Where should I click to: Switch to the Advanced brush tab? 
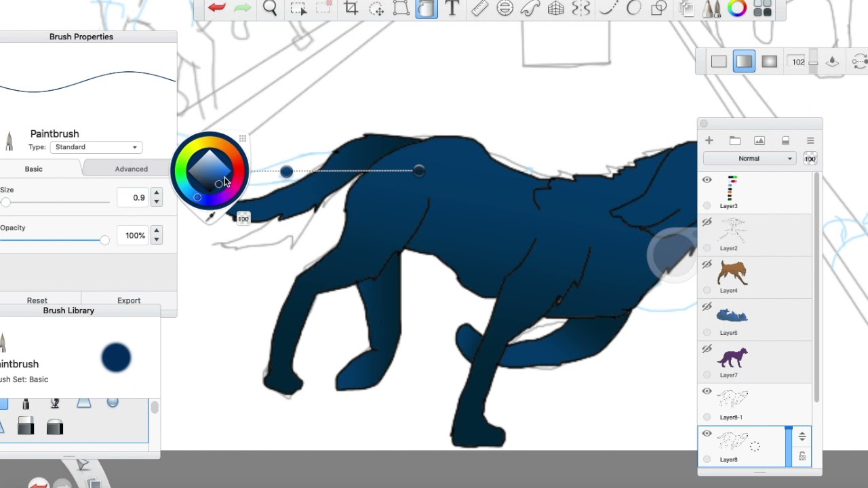(x=131, y=169)
